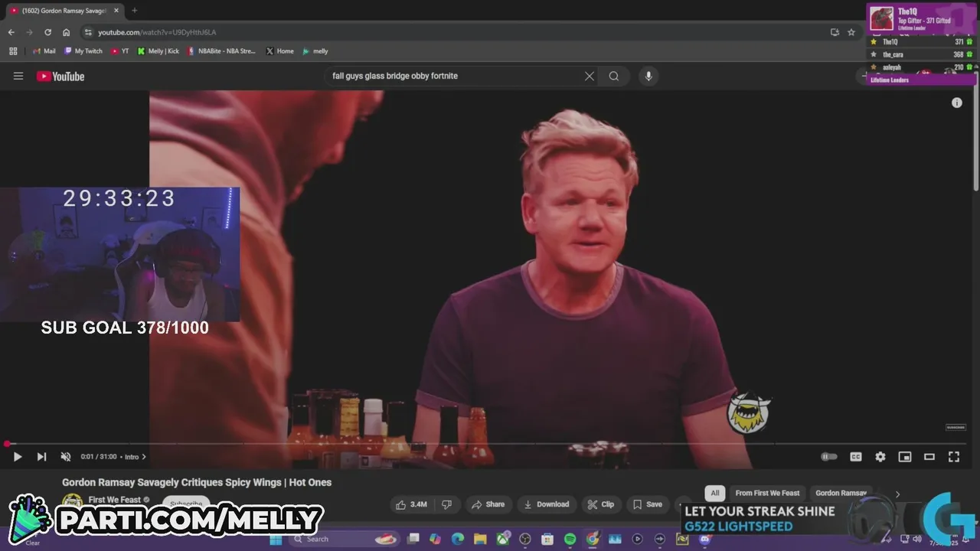Select the Gordon Ramsay browser tab

tap(64, 11)
